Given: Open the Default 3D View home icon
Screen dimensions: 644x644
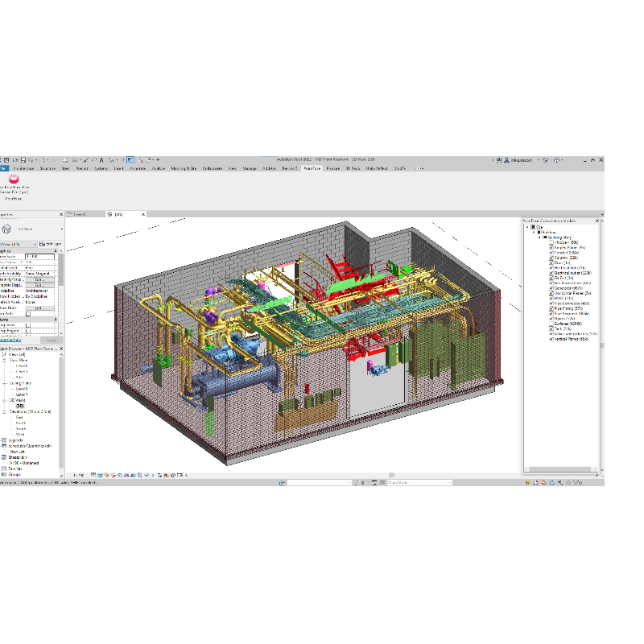Looking at the screenshot, I should [112, 159].
